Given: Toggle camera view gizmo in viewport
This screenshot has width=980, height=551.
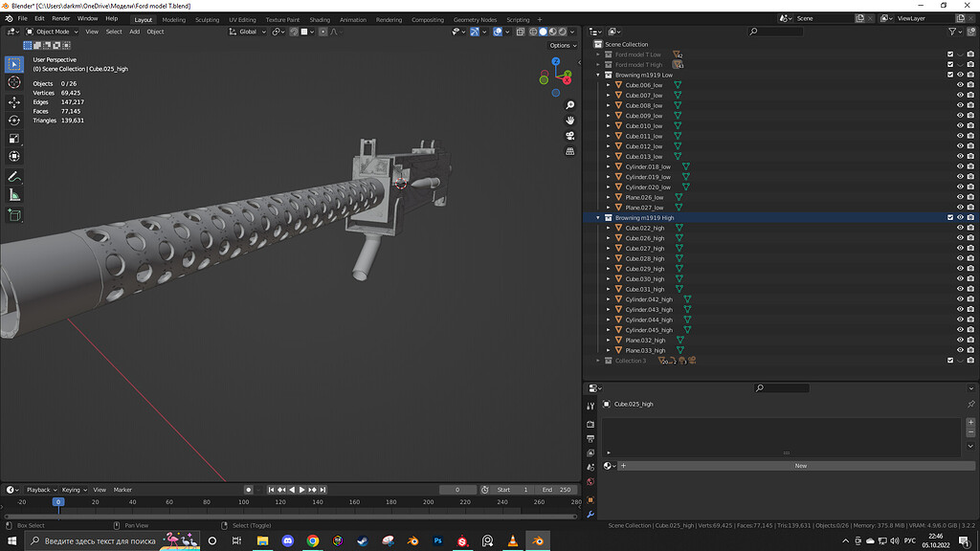Looking at the screenshot, I should [570, 136].
